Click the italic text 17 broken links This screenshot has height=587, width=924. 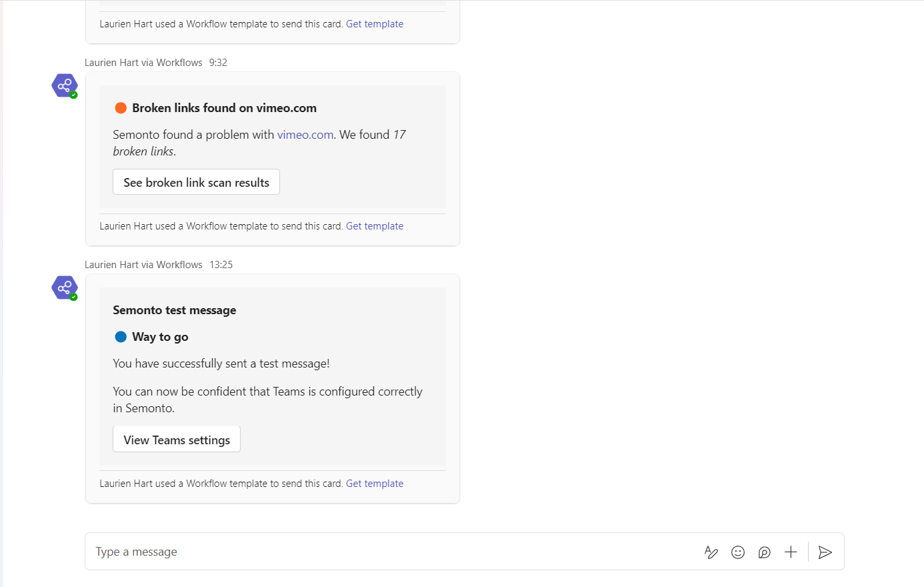click(259, 143)
